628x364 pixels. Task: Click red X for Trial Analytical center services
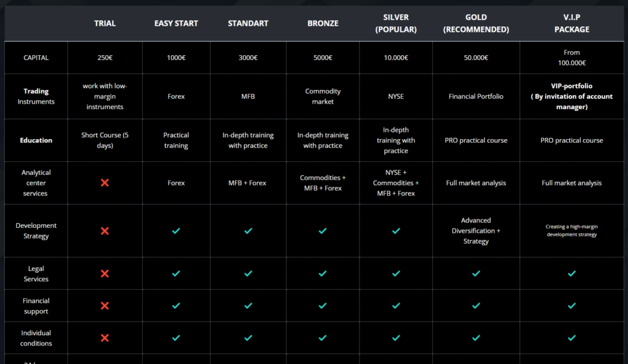[x=105, y=183]
